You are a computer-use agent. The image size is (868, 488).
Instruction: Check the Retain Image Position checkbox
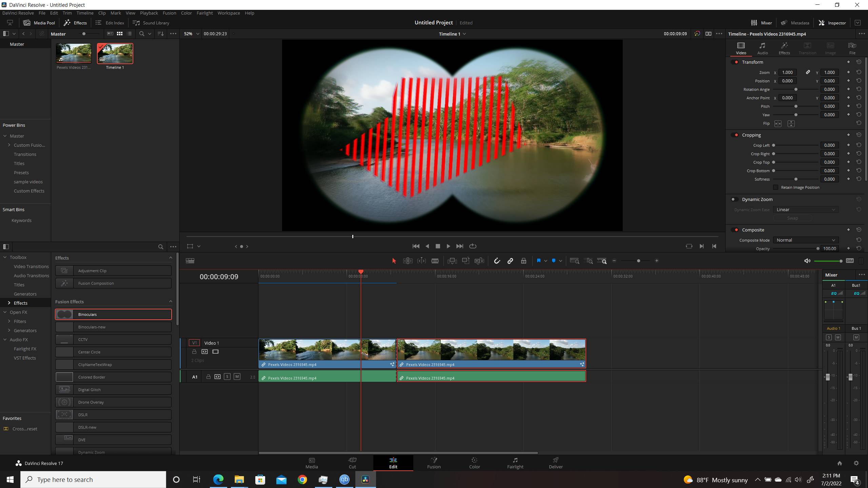click(x=775, y=187)
